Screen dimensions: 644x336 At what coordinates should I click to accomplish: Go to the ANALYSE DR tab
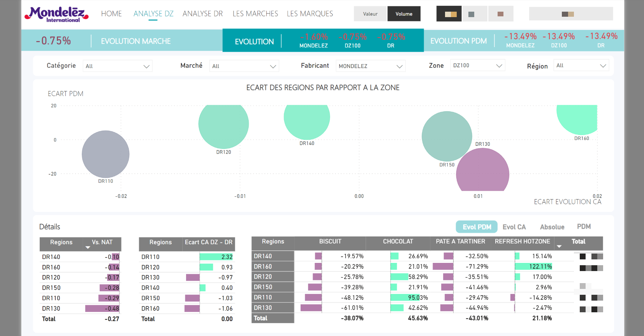coord(202,14)
